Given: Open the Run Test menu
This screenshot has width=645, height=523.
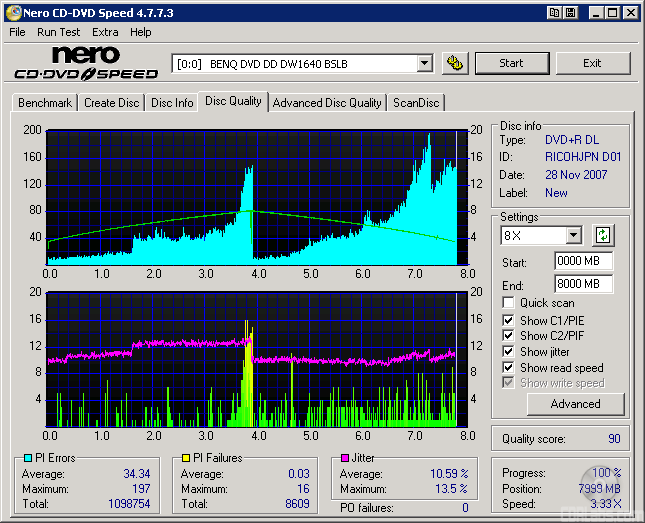Looking at the screenshot, I should (x=59, y=32).
